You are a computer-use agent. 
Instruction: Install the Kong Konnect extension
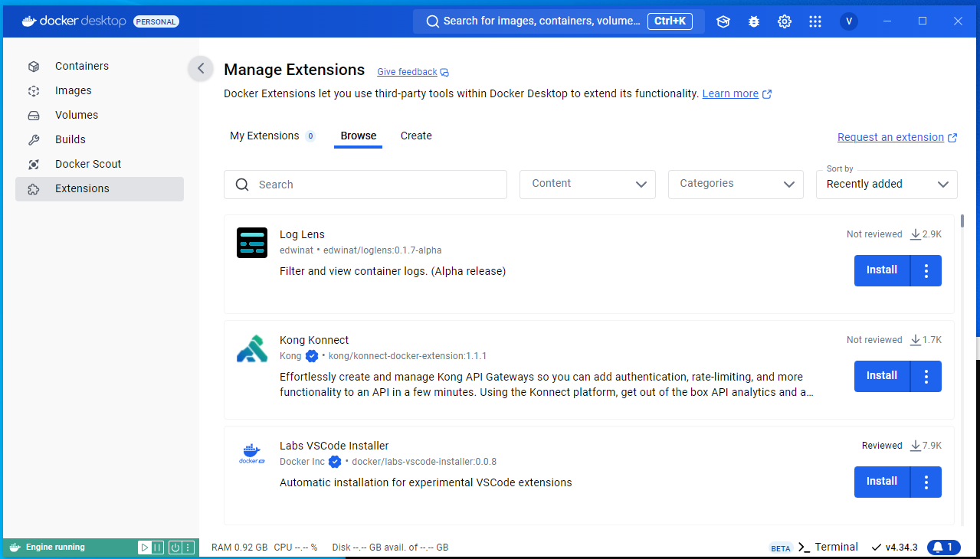(882, 376)
